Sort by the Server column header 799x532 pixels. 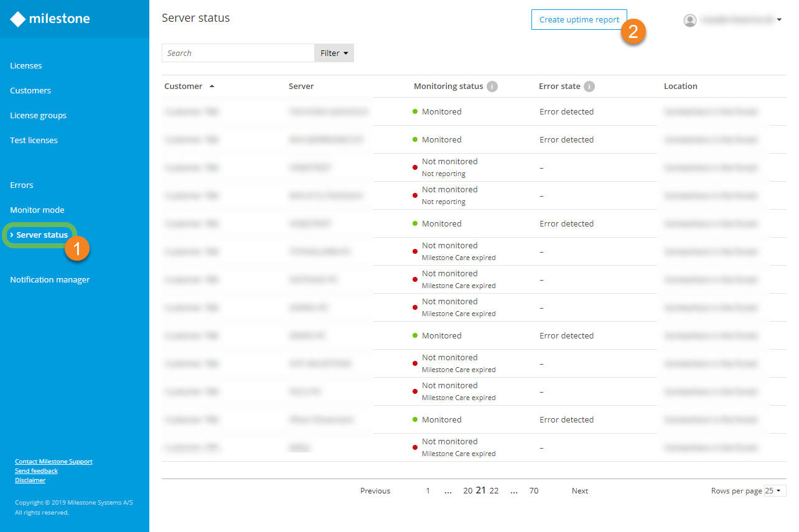301,86
